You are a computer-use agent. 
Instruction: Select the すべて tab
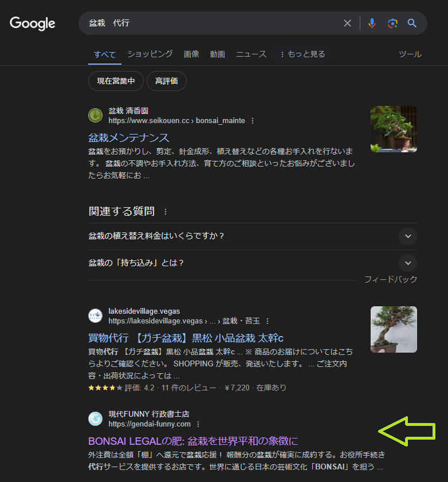point(105,54)
